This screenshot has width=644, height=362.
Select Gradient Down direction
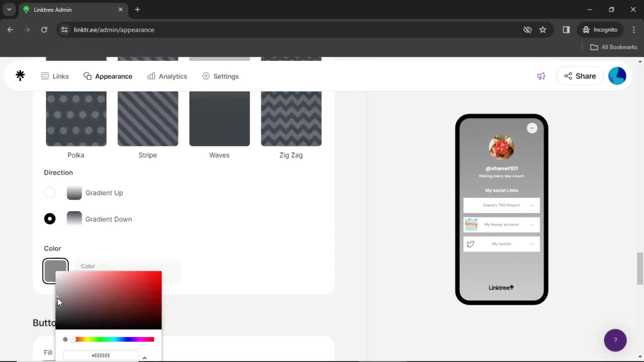(50, 219)
